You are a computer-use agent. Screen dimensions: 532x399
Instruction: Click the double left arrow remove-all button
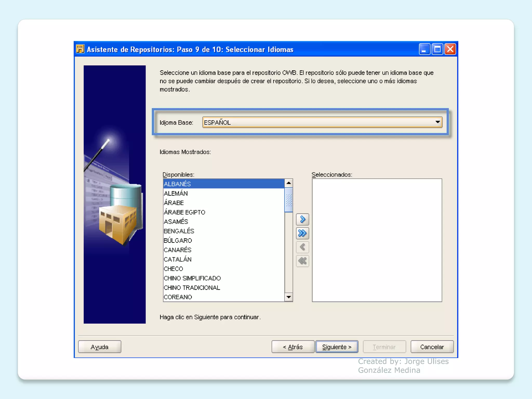coord(302,261)
